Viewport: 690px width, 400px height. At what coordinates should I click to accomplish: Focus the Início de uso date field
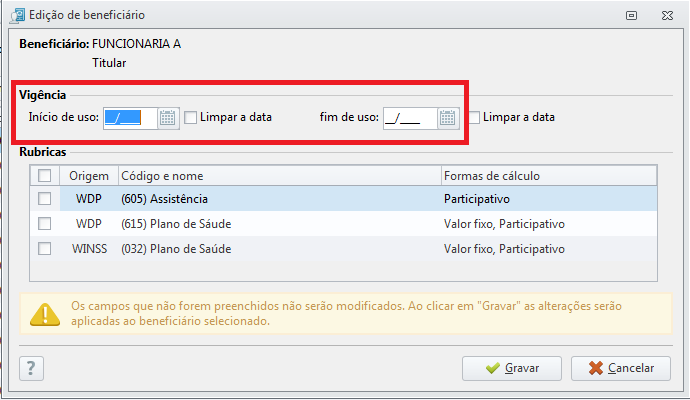click(x=131, y=118)
